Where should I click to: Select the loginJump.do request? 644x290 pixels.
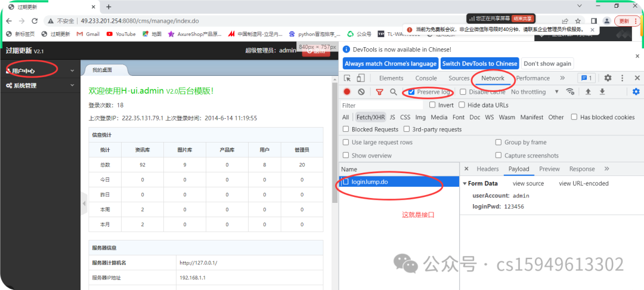(399, 181)
